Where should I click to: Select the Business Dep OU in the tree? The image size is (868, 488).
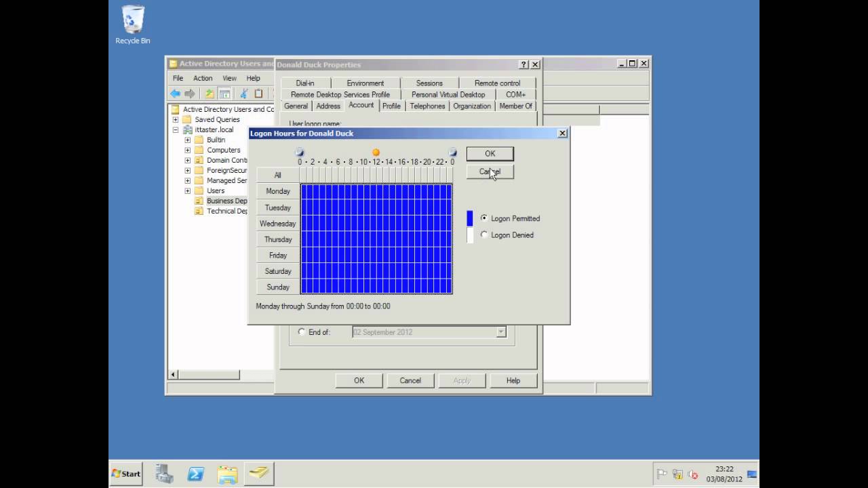pyautogui.click(x=226, y=201)
